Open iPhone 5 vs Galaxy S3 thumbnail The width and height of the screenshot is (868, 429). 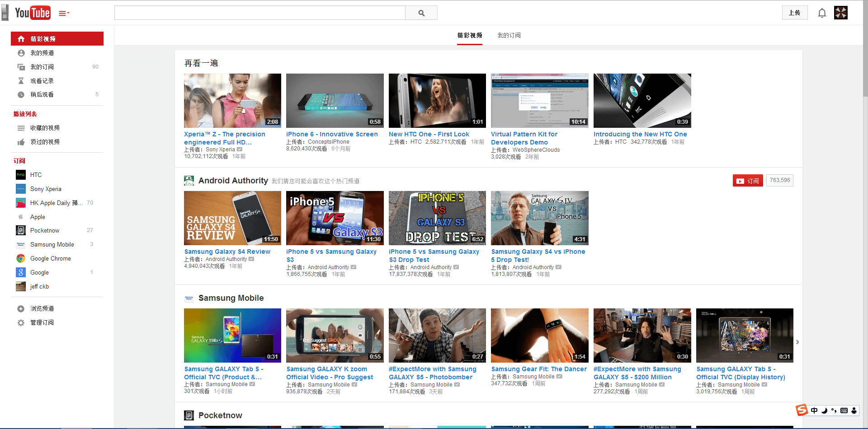pos(335,218)
